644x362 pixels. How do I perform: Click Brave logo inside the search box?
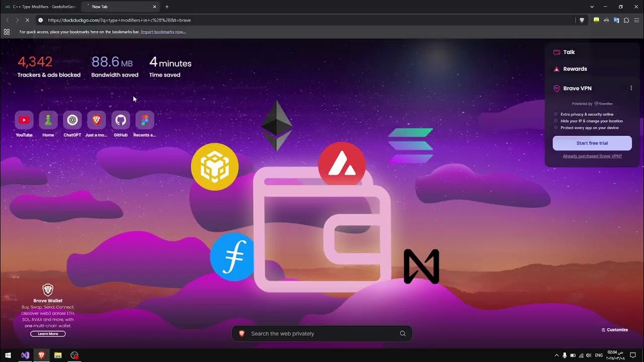pos(242,333)
